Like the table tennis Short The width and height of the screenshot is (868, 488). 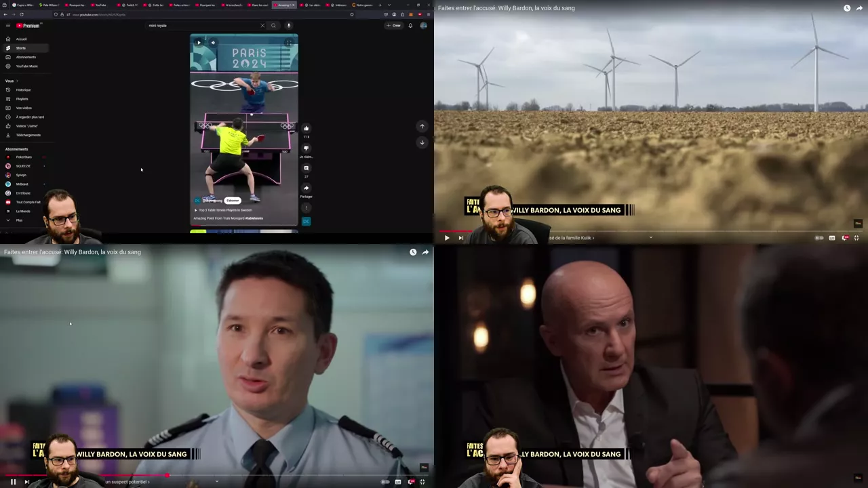pos(307,128)
